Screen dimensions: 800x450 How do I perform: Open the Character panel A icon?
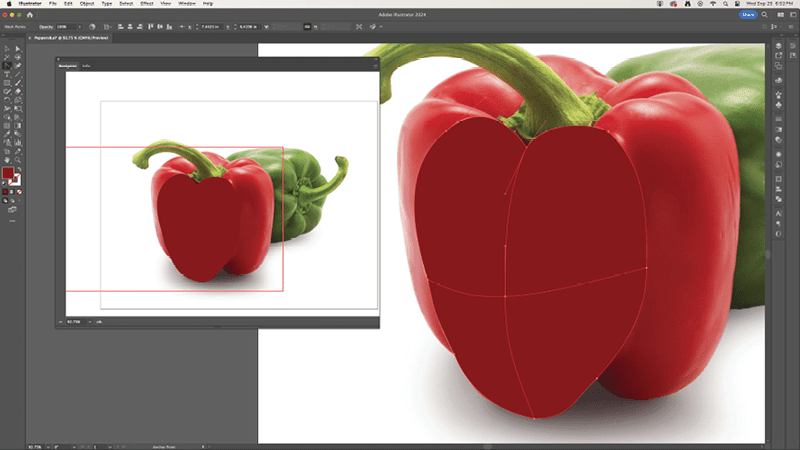coord(779,214)
